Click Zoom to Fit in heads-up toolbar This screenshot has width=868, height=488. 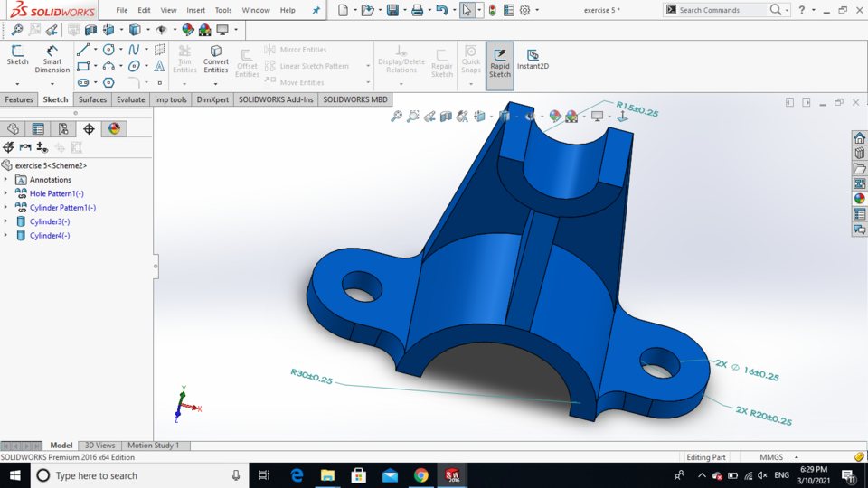pos(396,117)
